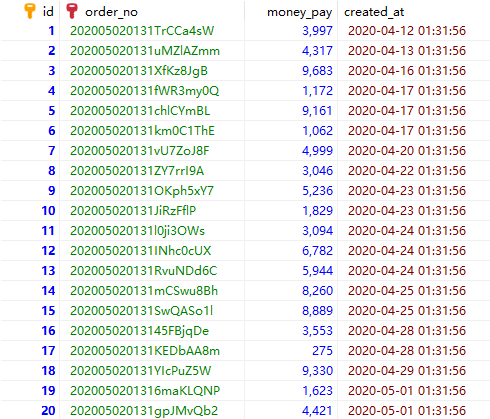Click order number 202005020131vU7ZoJ8F
Viewport: 490px width, 419px height.
140,151
